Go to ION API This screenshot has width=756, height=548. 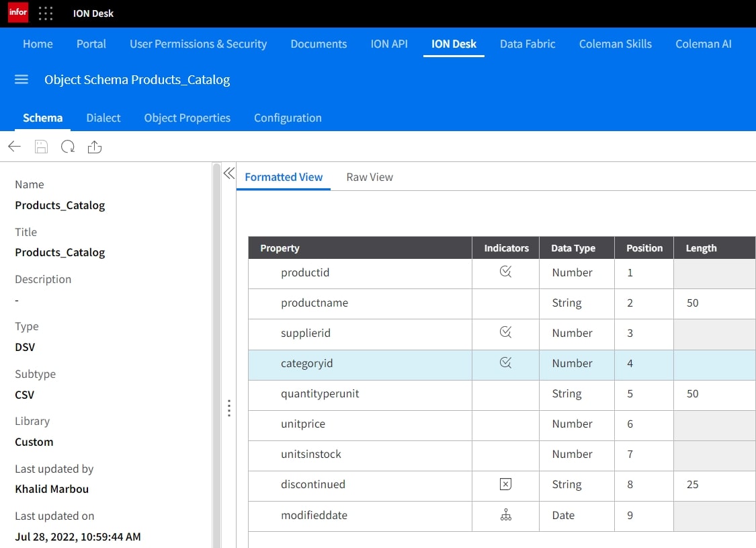point(389,44)
